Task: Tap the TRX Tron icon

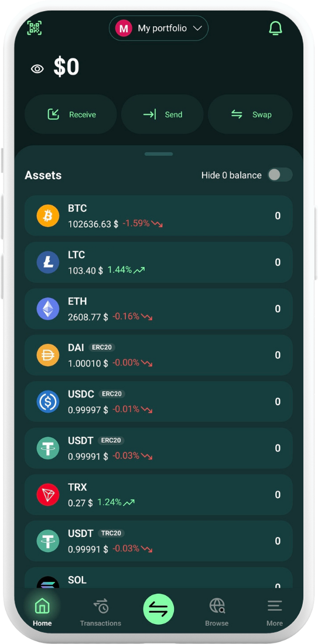Action: [48, 495]
